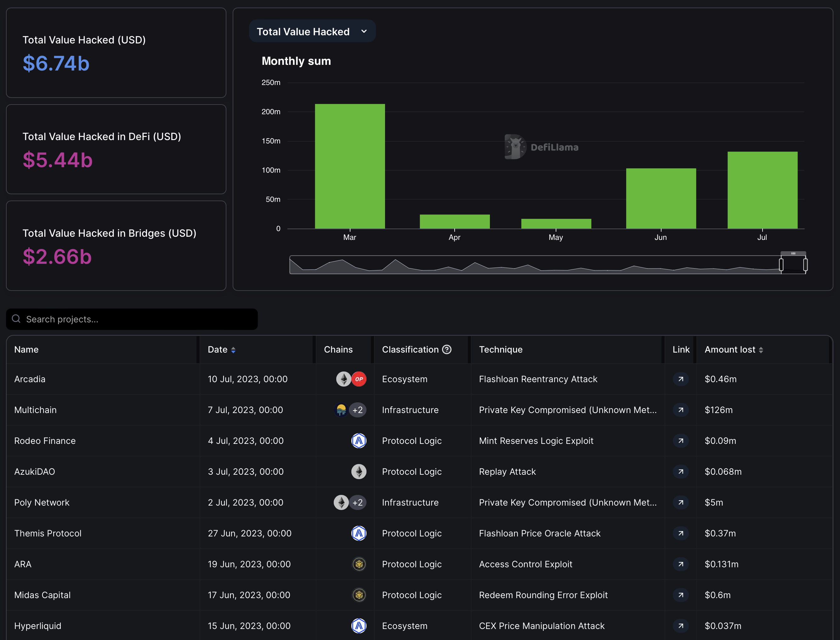Click the Ethereum icon in AzukiDAO row

(359, 472)
